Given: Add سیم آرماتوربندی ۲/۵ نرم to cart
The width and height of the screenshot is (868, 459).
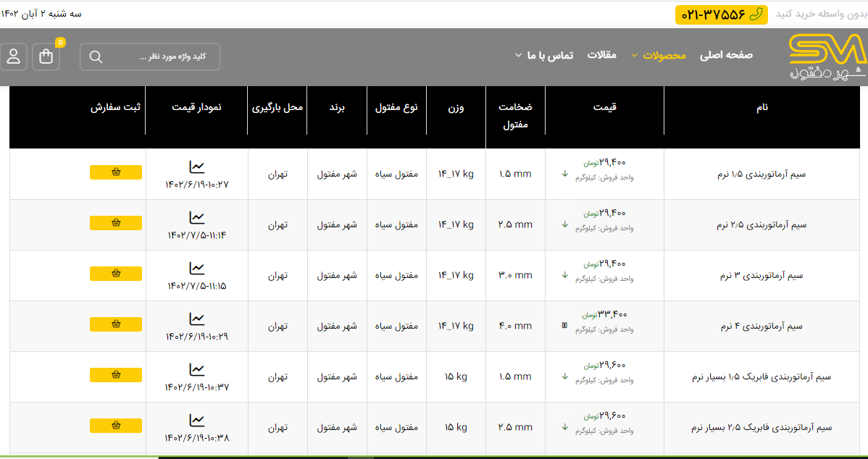Looking at the screenshot, I should click(x=116, y=223).
